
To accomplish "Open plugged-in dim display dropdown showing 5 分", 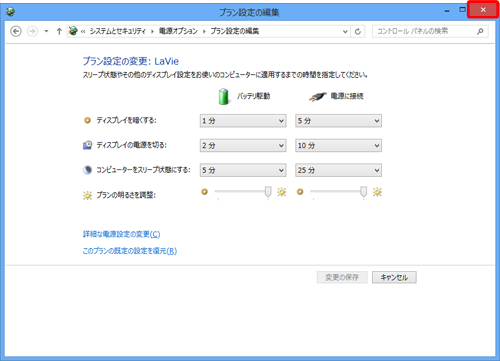I will pyautogui.click(x=338, y=121).
